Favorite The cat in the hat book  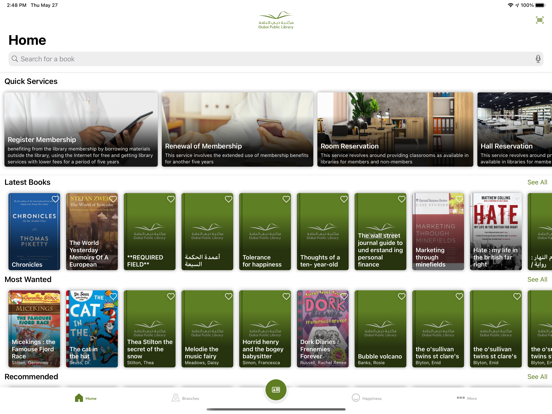[x=113, y=296]
